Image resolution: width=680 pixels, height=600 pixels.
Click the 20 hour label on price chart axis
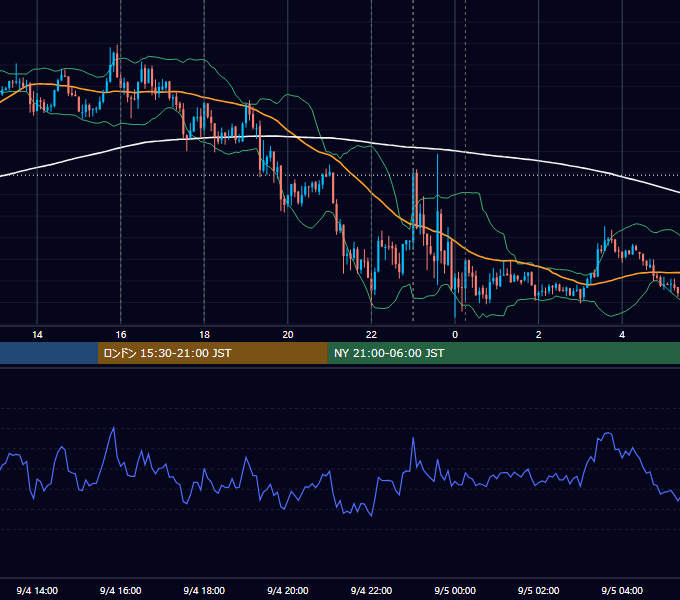[288, 335]
